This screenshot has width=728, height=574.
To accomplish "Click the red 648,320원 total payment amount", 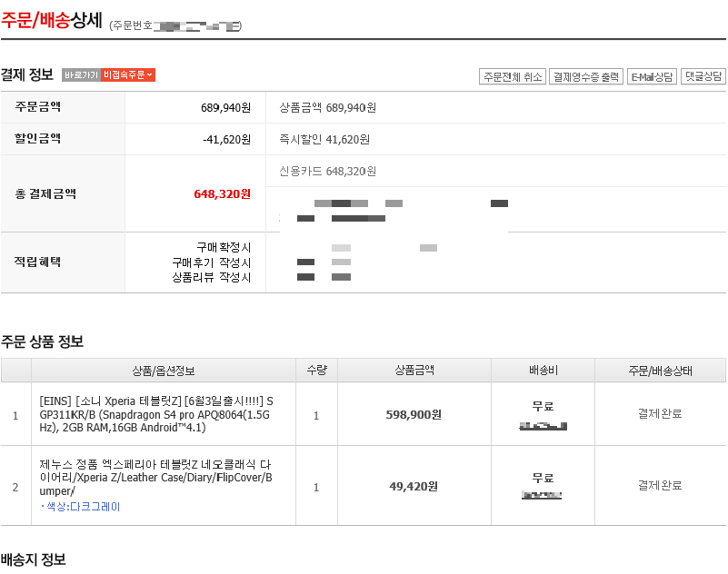I will 222,193.
